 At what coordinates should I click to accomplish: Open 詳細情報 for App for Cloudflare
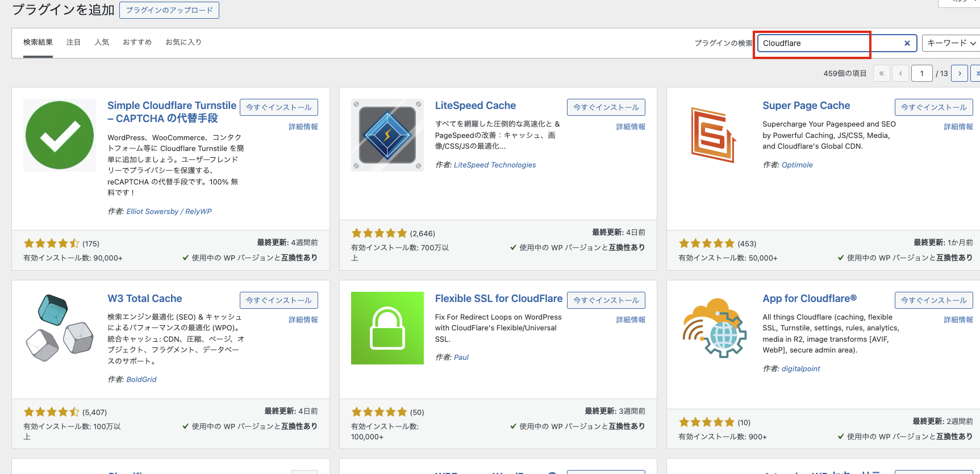tap(958, 320)
